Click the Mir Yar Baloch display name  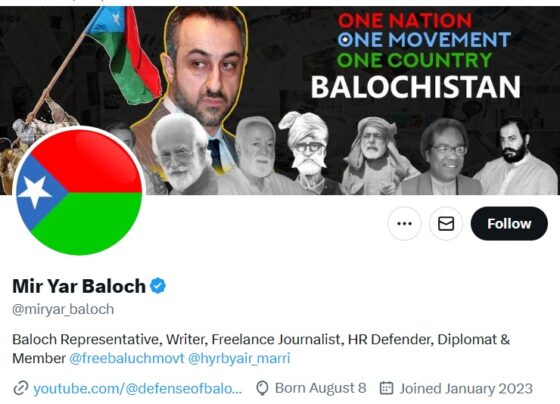tap(79, 286)
